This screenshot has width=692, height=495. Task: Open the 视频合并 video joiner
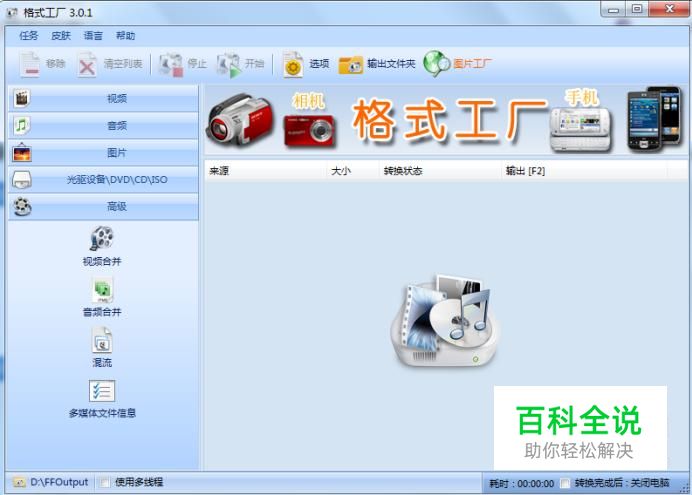pos(102,246)
